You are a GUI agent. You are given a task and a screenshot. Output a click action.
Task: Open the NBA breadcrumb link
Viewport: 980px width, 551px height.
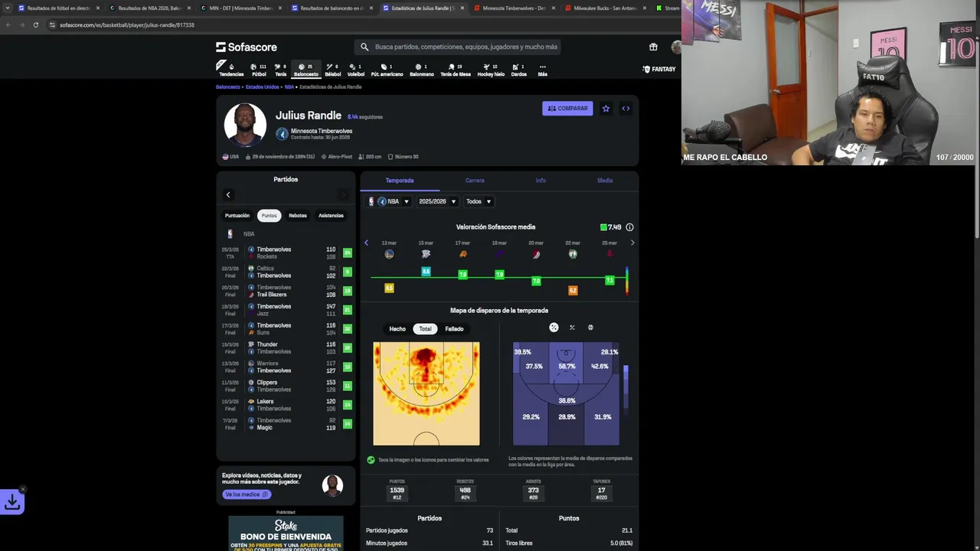(x=289, y=87)
